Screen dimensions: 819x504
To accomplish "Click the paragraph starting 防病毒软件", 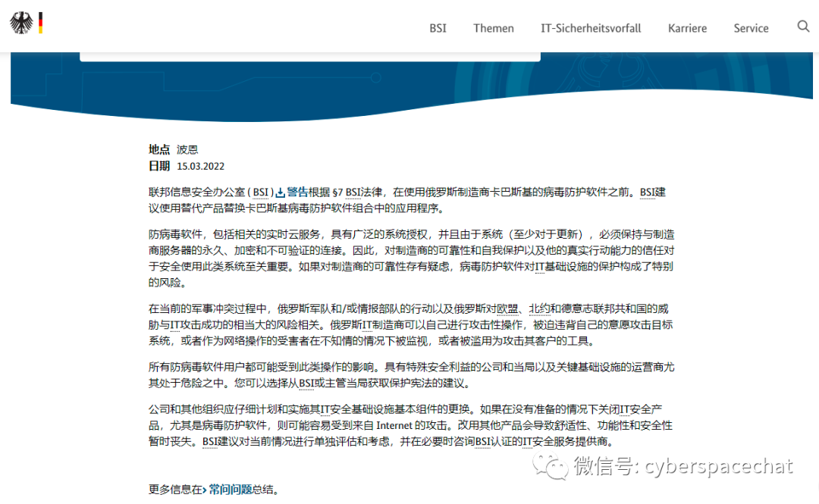I will [x=412, y=258].
